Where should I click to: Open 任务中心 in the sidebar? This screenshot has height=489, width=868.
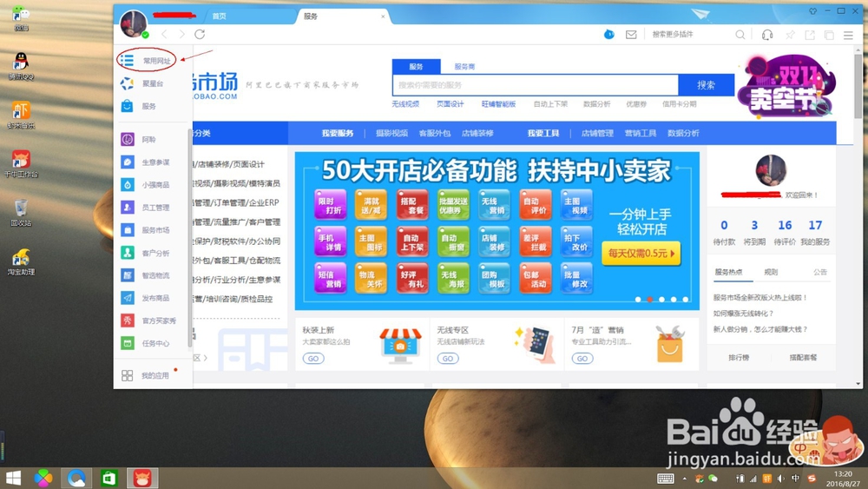point(146,343)
